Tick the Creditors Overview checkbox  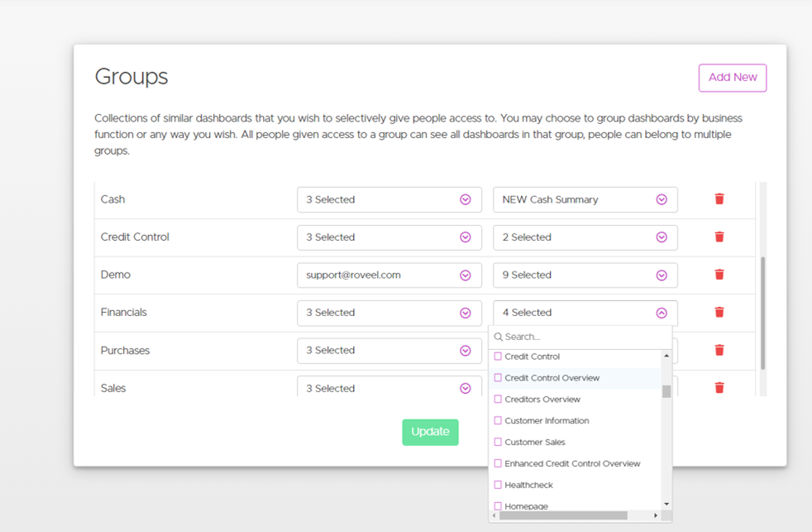pos(498,400)
